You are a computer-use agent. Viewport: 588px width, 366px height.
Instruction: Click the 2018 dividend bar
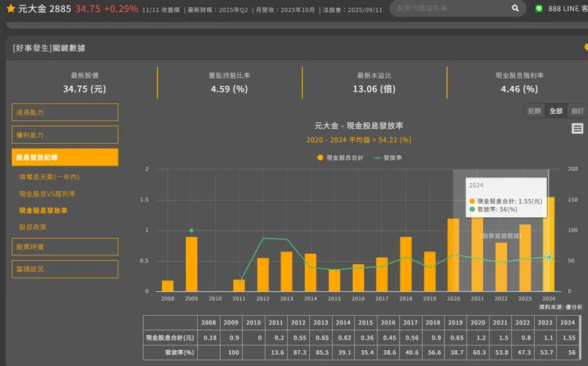[406, 264]
